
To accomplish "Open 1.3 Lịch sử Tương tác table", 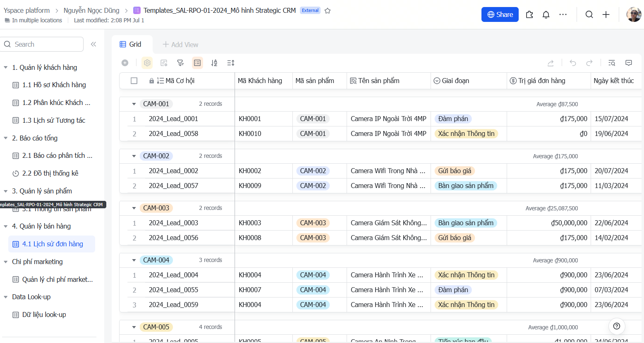I will [52, 120].
